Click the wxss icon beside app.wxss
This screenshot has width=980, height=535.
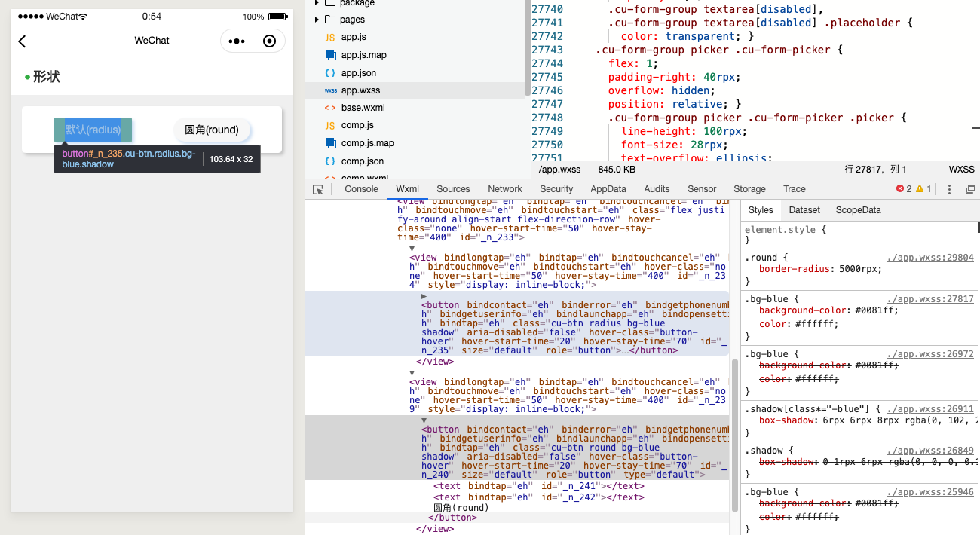(x=330, y=90)
